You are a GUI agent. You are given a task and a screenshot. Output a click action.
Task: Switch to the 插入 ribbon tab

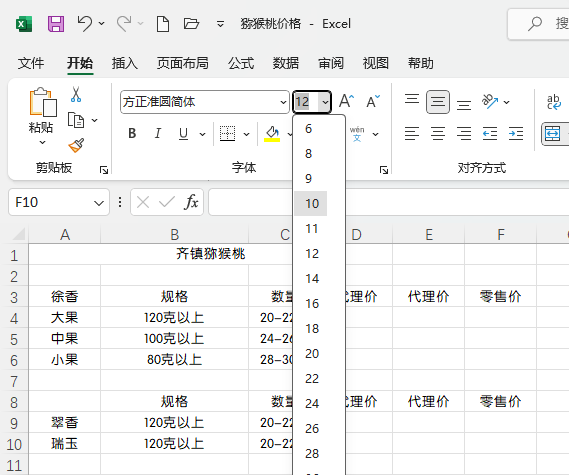point(124,63)
